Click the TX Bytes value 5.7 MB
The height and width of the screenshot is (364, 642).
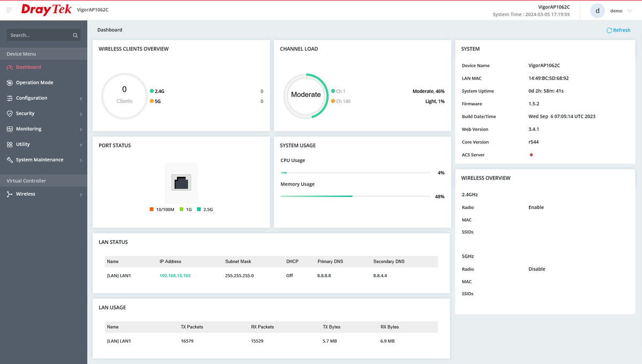330,341
